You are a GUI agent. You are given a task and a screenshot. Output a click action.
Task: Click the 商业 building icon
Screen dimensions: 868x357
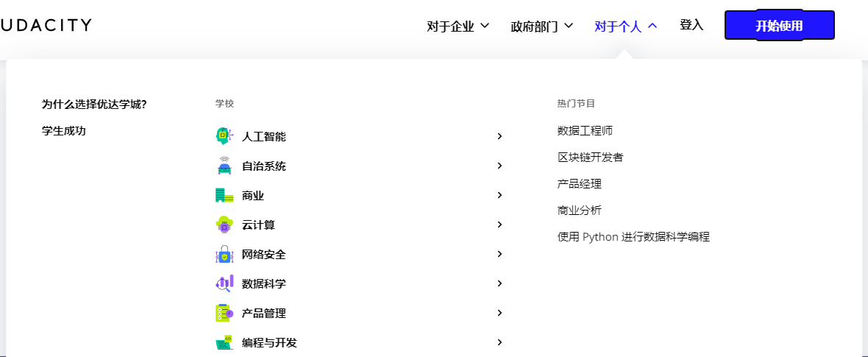224,195
